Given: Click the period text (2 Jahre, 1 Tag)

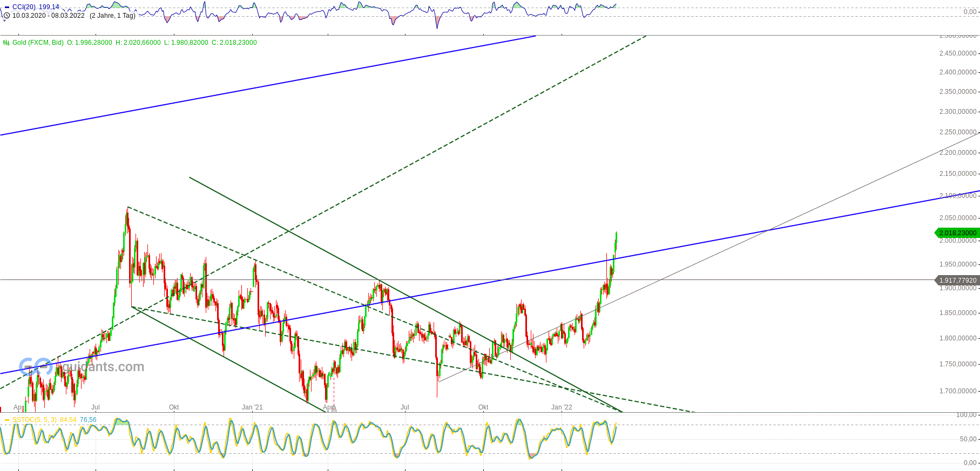Looking at the screenshot, I should (112, 16).
